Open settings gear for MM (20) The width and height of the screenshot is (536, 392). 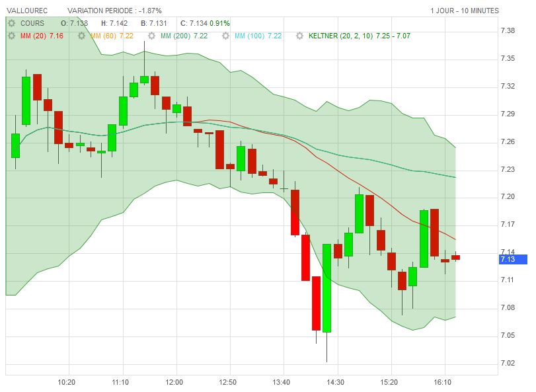click(12, 36)
